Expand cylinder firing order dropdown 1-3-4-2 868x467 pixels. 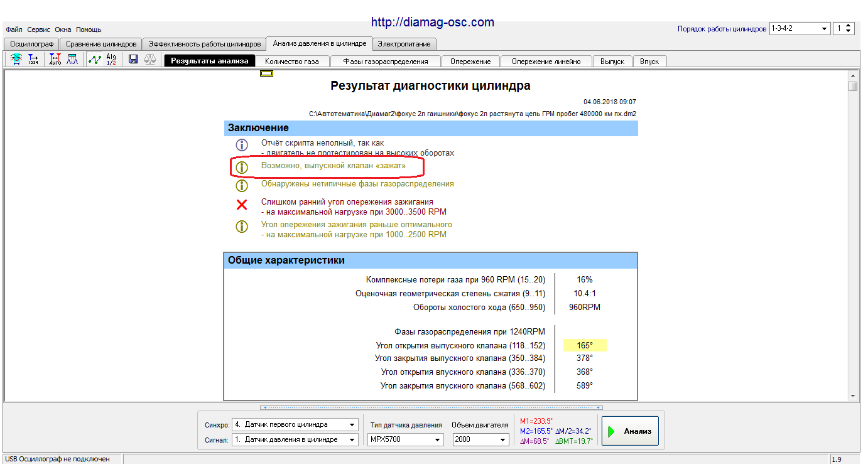click(x=825, y=29)
